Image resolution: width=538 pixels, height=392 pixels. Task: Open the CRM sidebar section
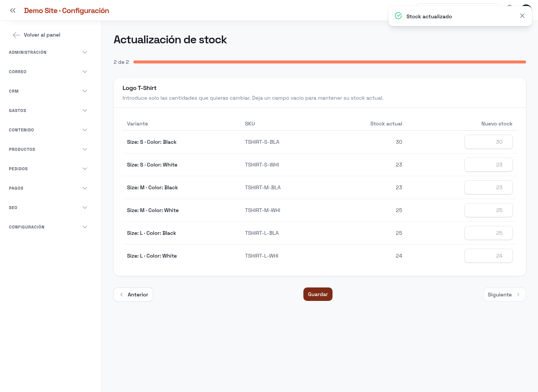coord(48,91)
